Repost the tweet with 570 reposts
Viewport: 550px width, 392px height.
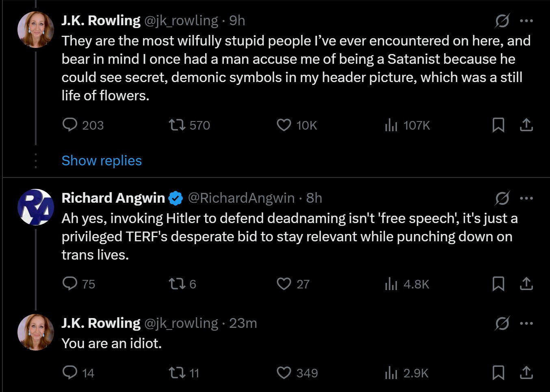pos(189,125)
